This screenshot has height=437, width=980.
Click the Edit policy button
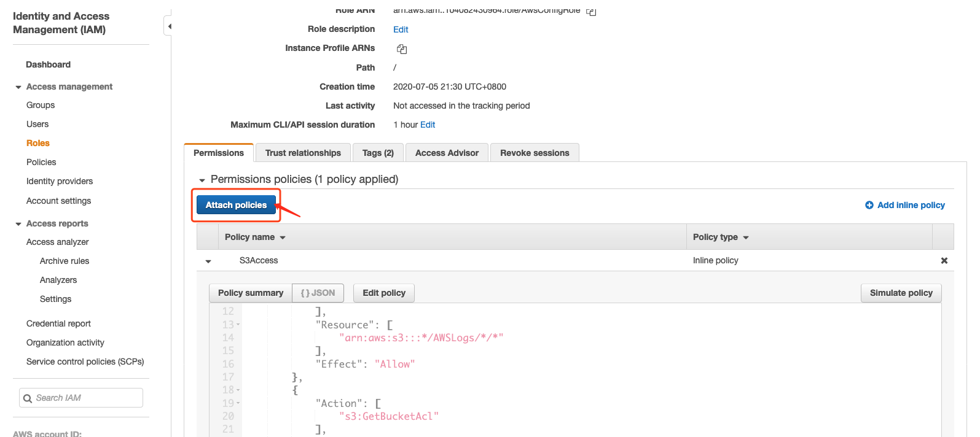[384, 293]
